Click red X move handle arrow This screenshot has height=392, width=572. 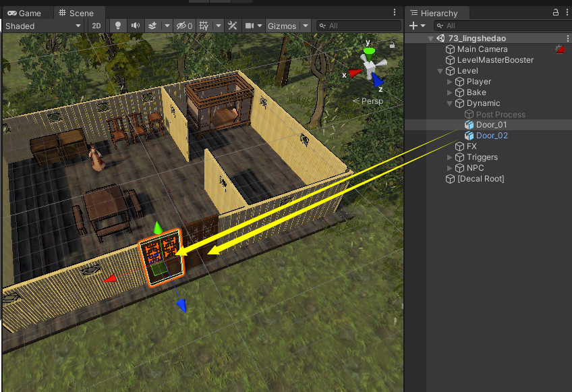coord(110,279)
